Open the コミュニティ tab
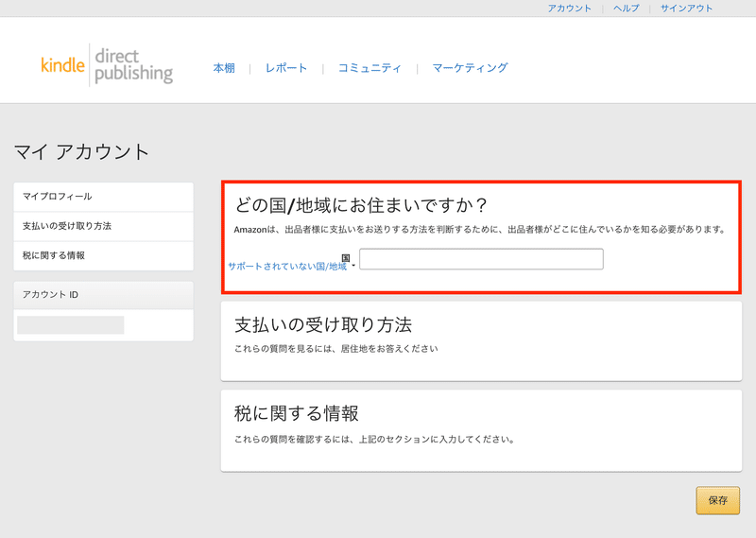 click(369, 68)
